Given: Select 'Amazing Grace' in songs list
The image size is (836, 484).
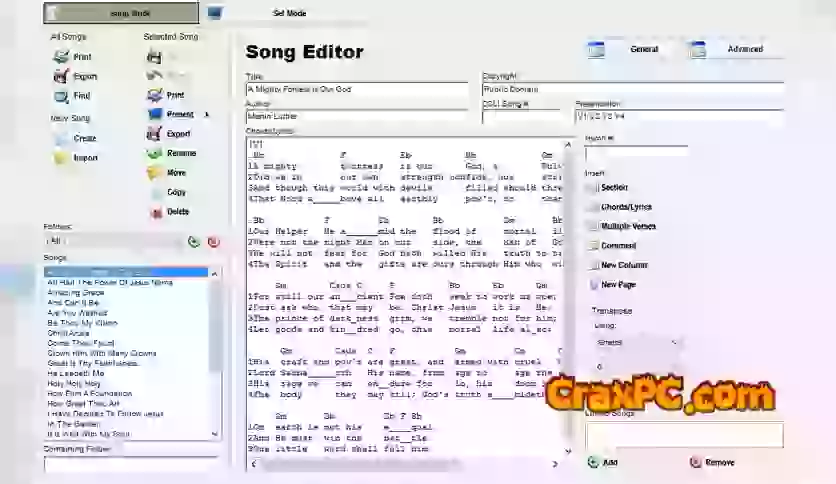Looking at the screenshot, I should pyautogui.click(x=76, y=293).
